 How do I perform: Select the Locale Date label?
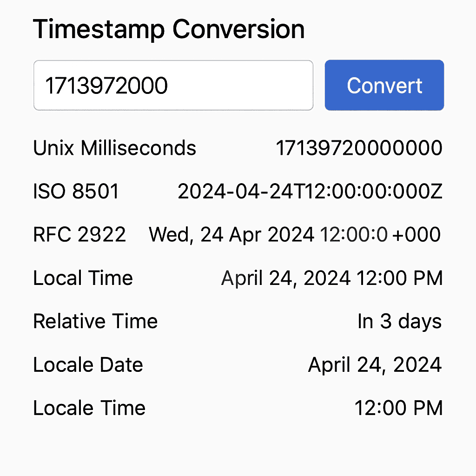(x=88, y=364)
